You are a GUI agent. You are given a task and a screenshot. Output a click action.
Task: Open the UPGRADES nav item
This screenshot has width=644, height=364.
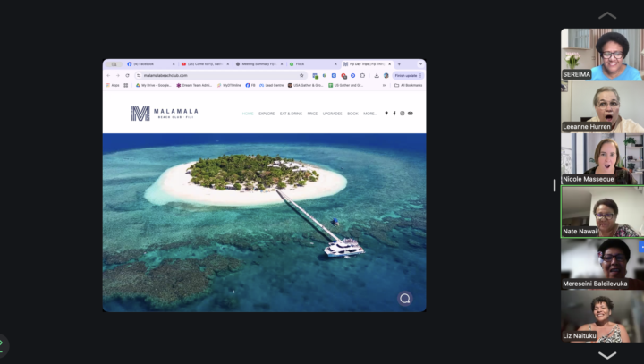click(332, 114)
